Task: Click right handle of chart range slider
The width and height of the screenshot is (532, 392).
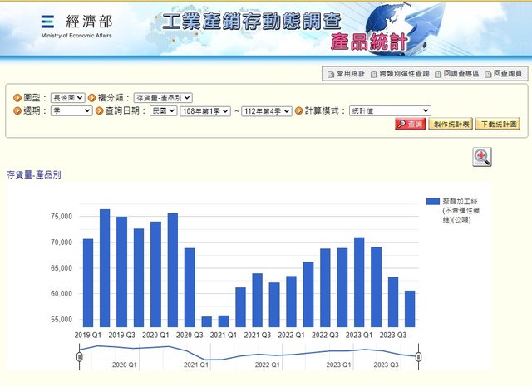Action: pos(419,356)
